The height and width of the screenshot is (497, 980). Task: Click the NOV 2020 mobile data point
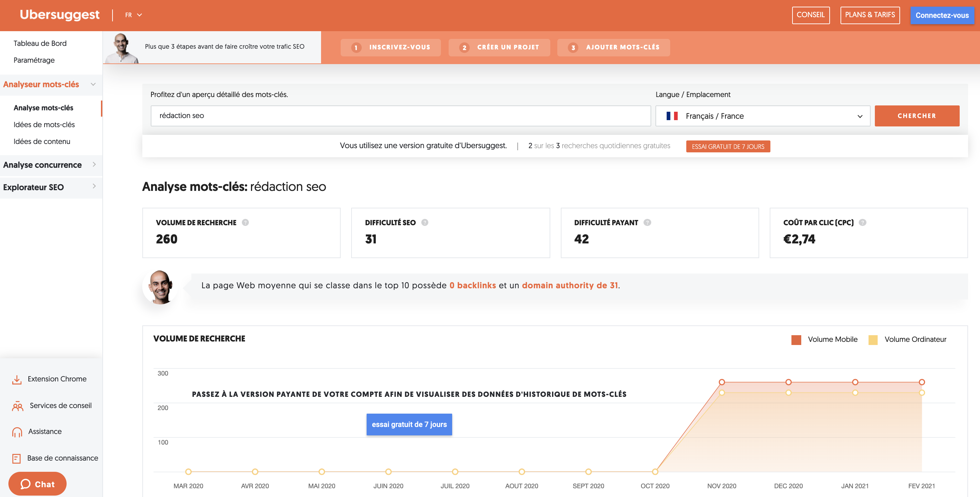tap(722, 382)
